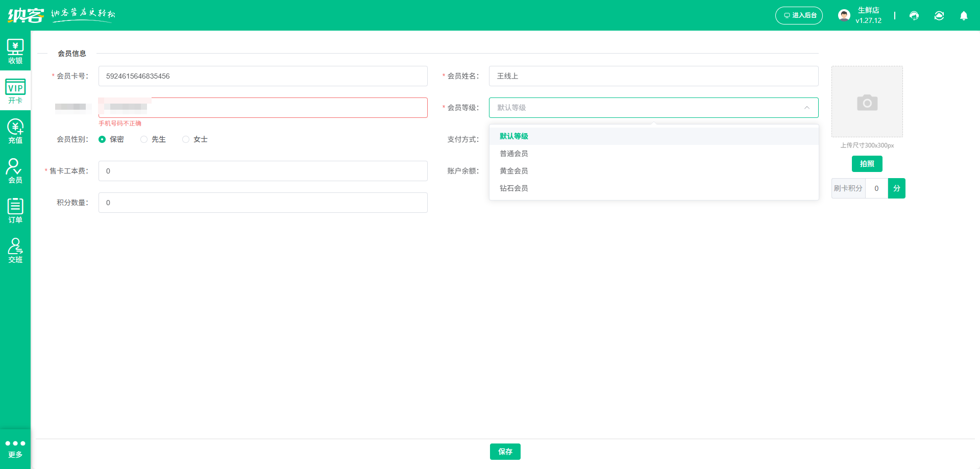Screen dimensions: 980x469
Task: Collapse the 会员等级 dropdown field
Action: point(653,108)
